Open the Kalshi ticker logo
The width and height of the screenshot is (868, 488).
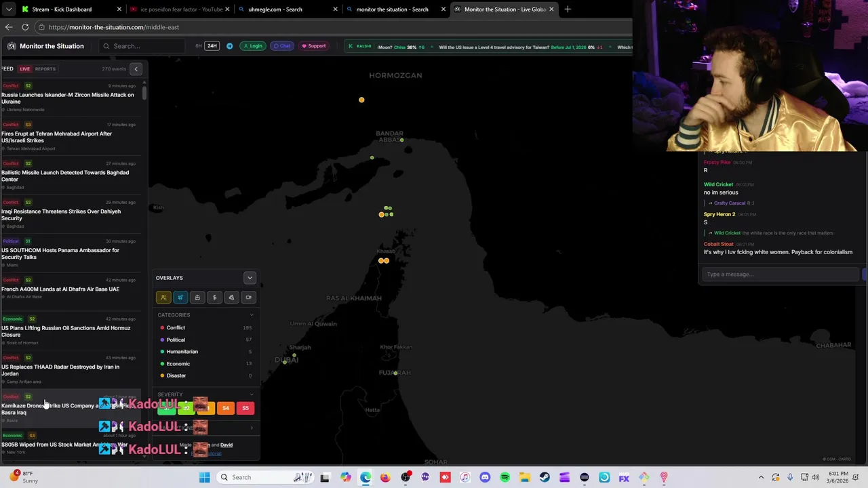tap(360, 46)
